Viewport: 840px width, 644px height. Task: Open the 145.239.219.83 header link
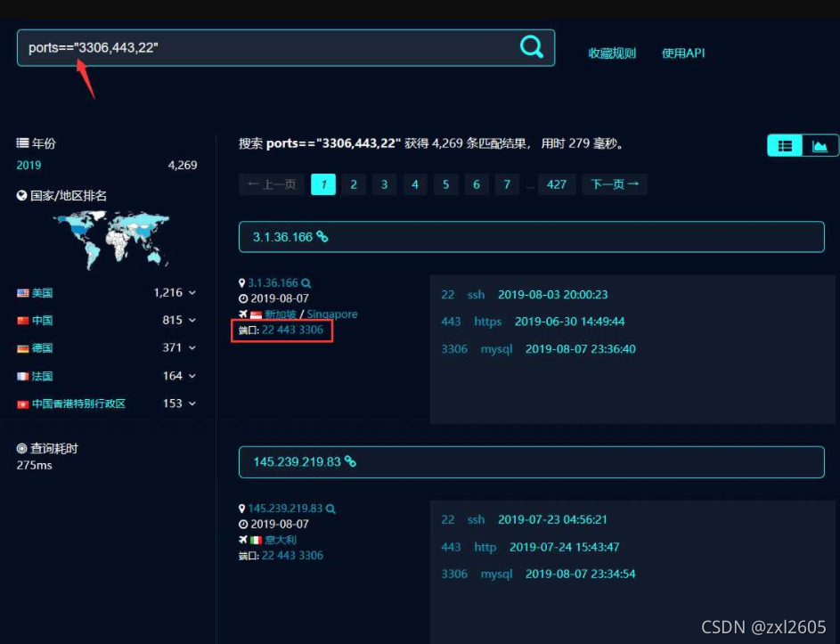[297, 461]
